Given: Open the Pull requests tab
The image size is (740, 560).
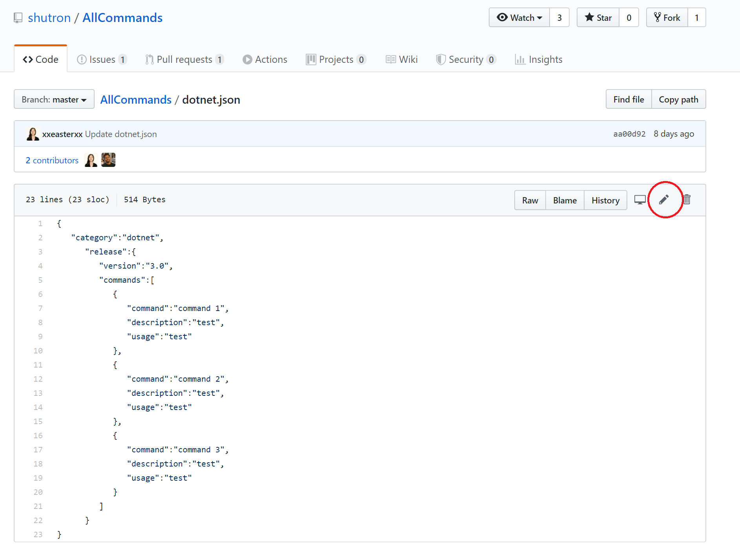Looking at the screenshot, I should tap(184, 59).
